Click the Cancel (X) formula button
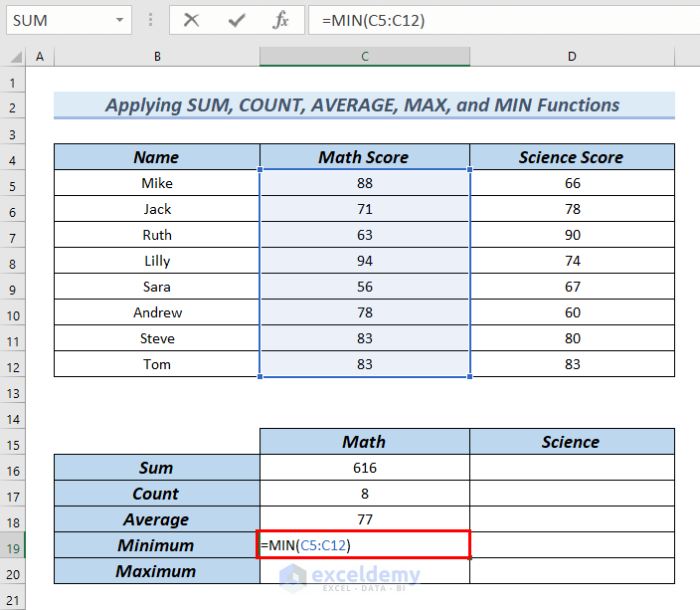700x610 pixels. [192, 20]
